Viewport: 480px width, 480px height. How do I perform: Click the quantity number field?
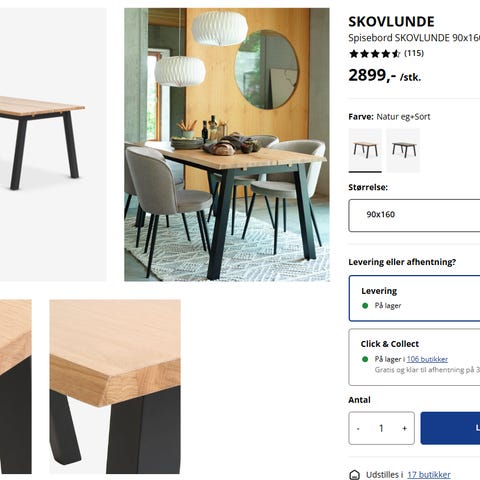click(381, 428)
